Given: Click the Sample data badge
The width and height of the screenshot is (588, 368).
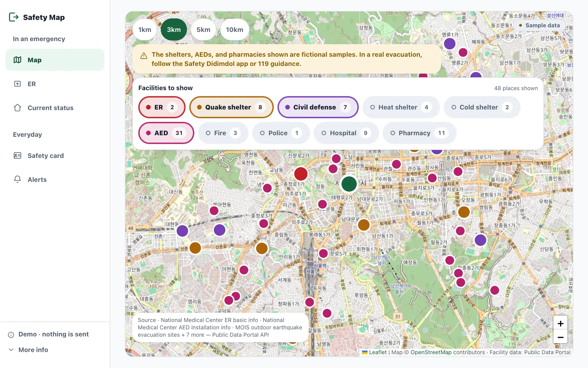Looking at the screenshot, I should click(539, 25).
